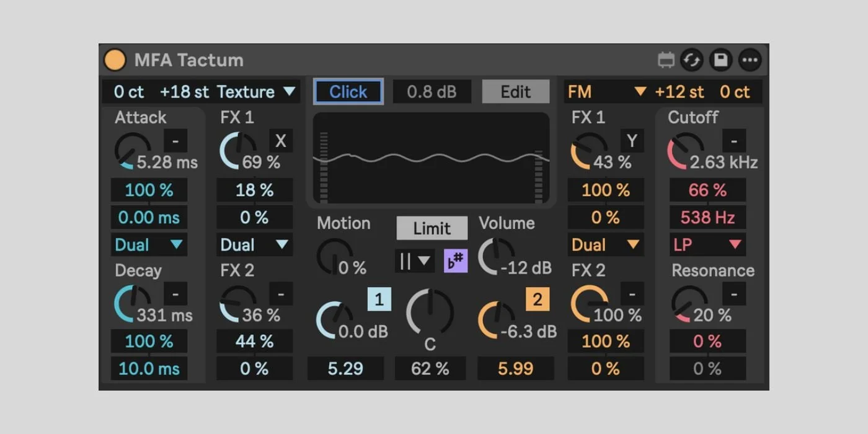
Task: Click the Edit button above the waveform display
Action: coord(515,91)
